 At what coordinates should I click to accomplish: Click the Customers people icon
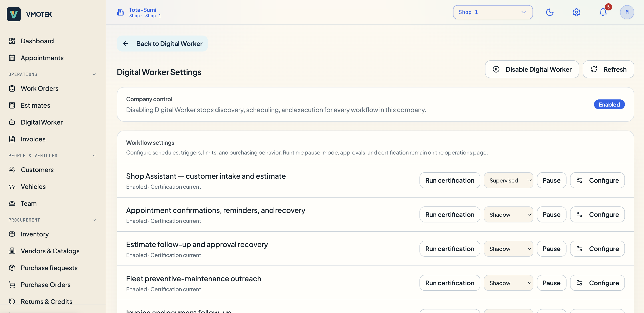tap(12, 170)
